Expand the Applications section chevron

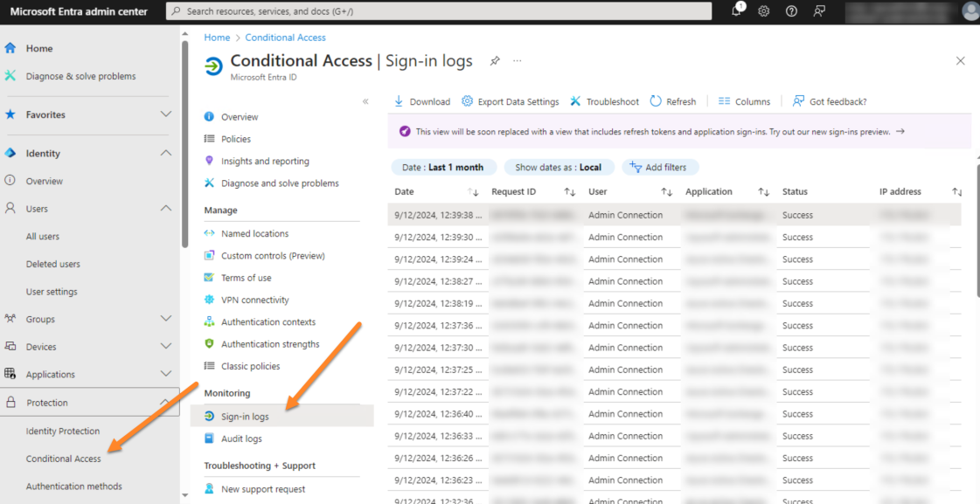coord(165,374)
